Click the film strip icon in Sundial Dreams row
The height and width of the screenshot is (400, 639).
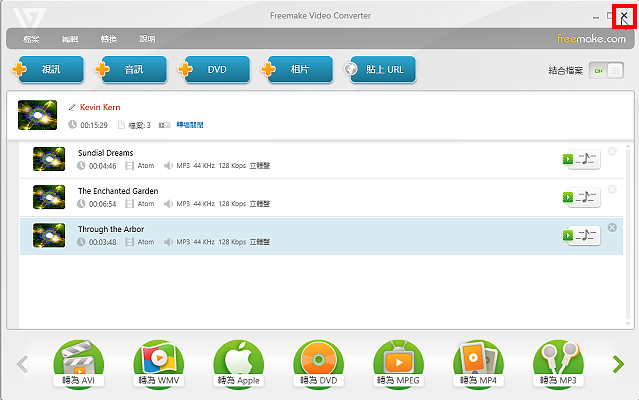point(130,166)
